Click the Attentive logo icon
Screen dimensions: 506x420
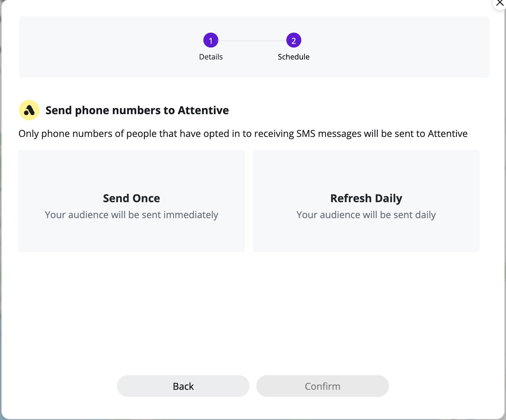tap(29, 110)
